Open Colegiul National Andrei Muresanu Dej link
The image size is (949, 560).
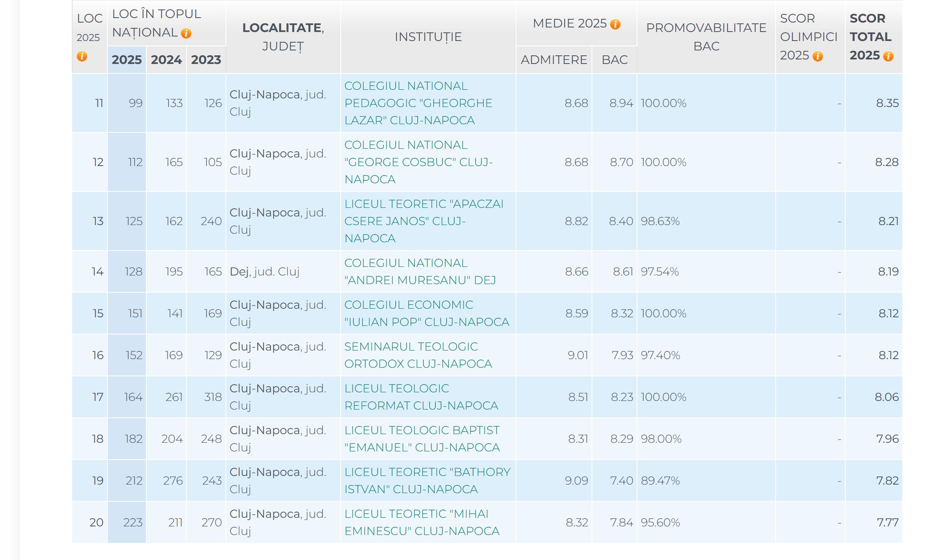tap(420, 271)
